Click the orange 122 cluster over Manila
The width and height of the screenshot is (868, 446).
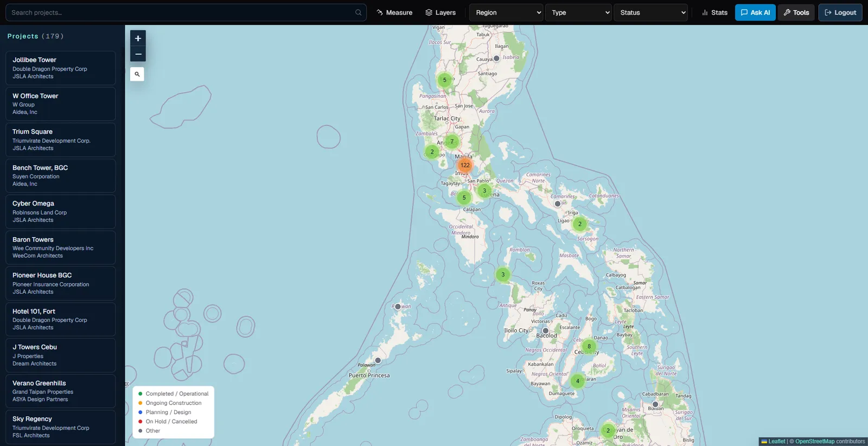(465, 165)
